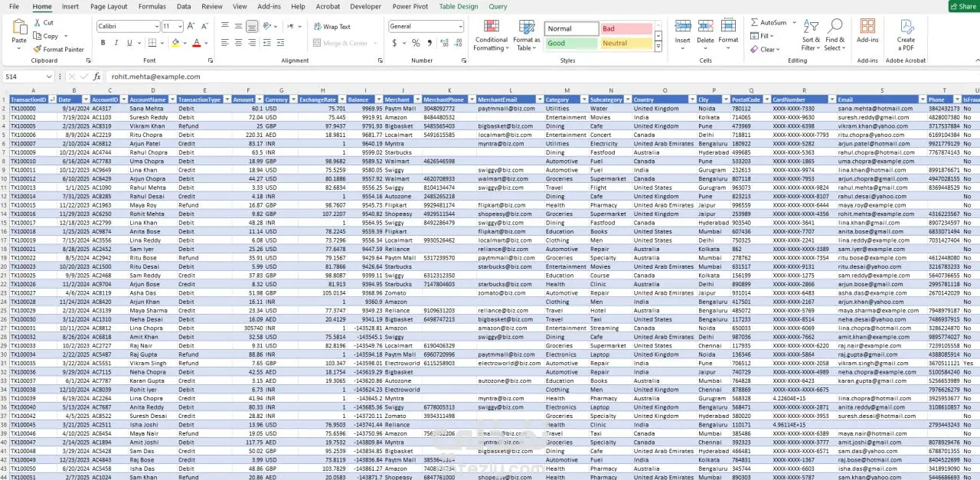The height and width of the screenshot is (480, 980).
Task: Toggle bottom-align button in Alignment group
Action: [x=252, y=26]
